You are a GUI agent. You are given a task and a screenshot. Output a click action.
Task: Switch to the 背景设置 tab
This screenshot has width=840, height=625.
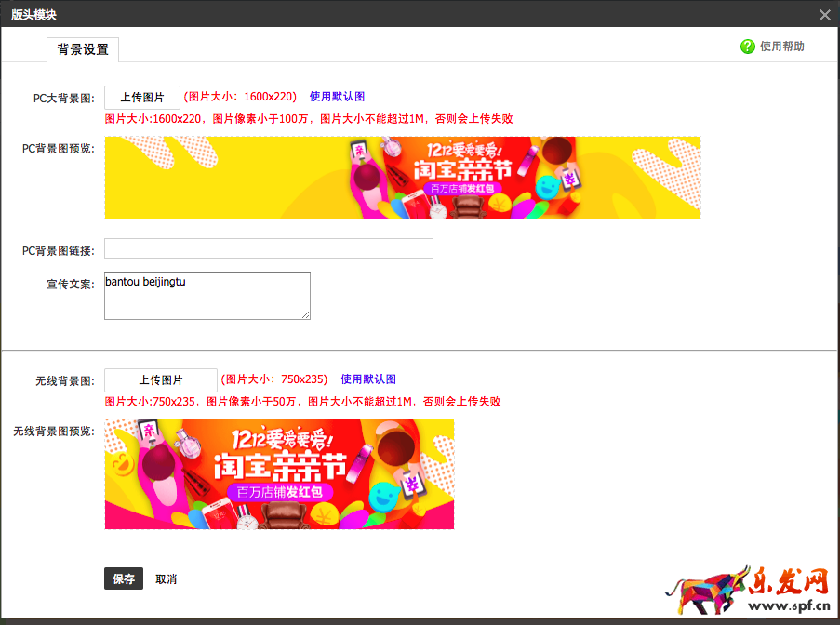(x=82, y=50)
